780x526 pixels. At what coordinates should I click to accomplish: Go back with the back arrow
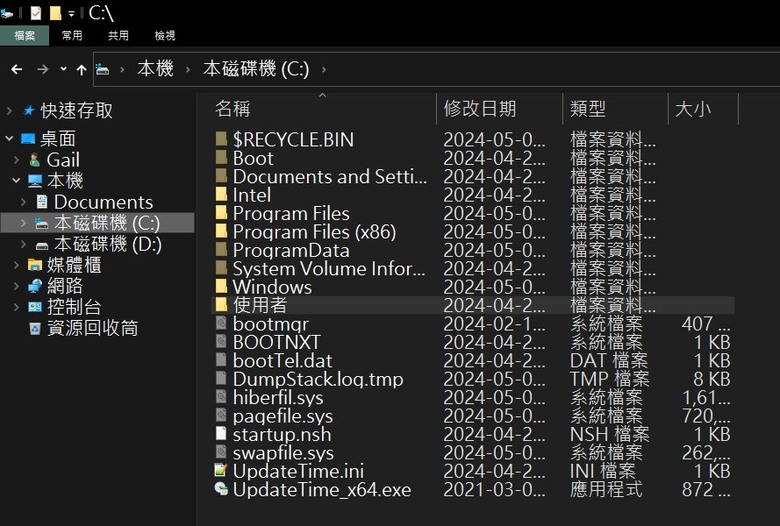point(17,70)
